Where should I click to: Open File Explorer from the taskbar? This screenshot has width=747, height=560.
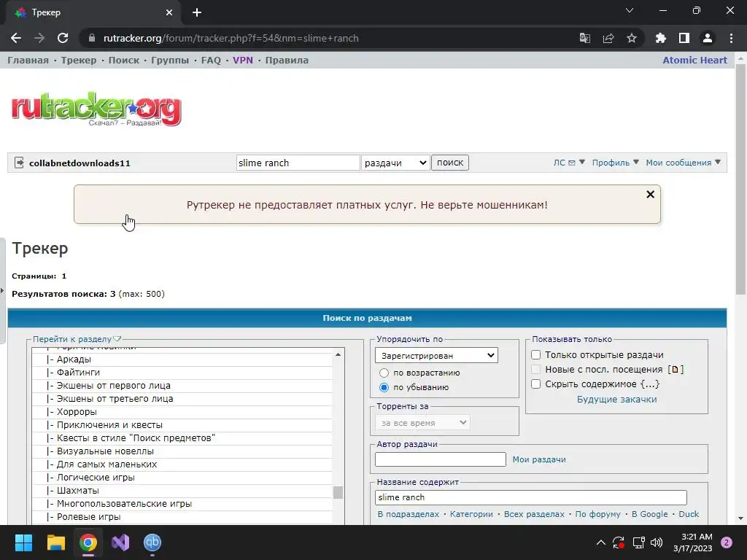[55, 542]
